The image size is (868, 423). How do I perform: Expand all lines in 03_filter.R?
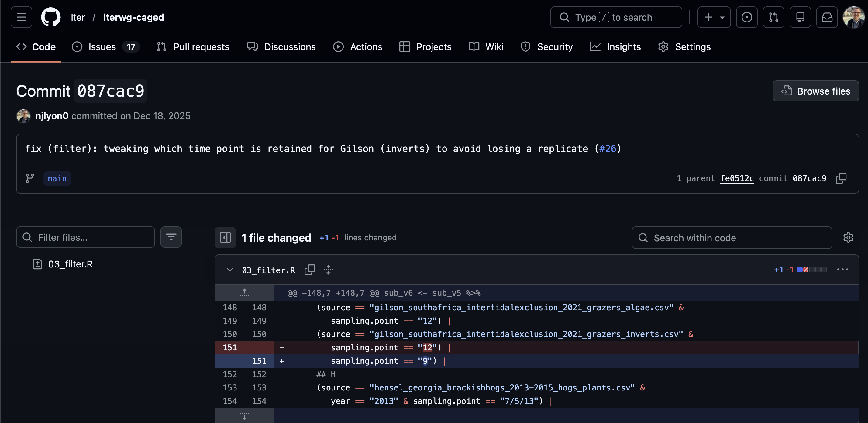click(x=328, y=270)
